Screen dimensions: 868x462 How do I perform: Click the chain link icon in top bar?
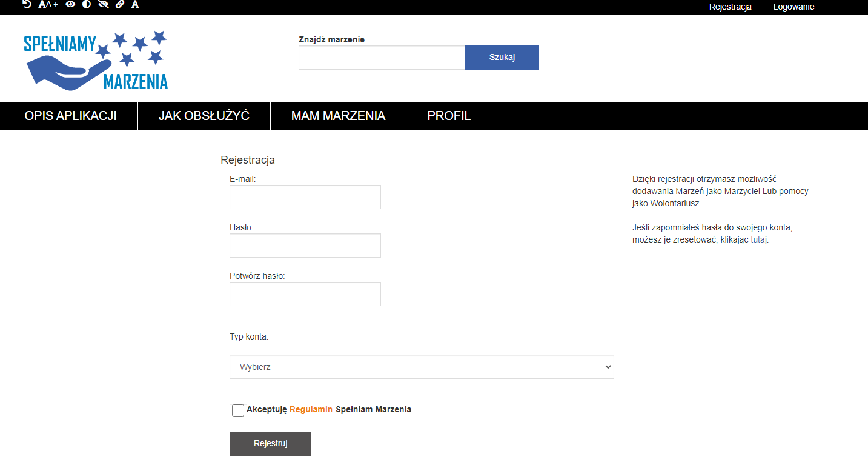[119, 5]
